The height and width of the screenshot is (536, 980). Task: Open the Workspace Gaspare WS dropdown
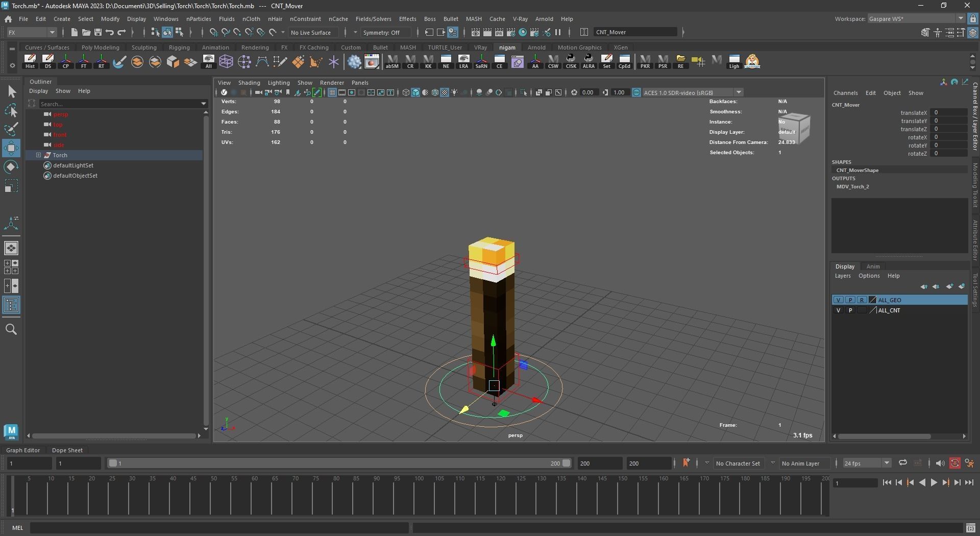916,19
